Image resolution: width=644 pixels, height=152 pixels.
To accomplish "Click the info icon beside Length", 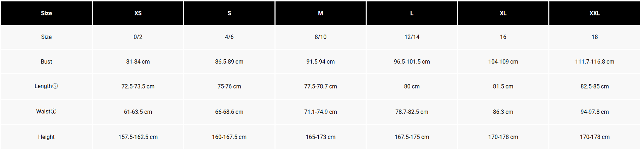I will (x=55, y=86).
